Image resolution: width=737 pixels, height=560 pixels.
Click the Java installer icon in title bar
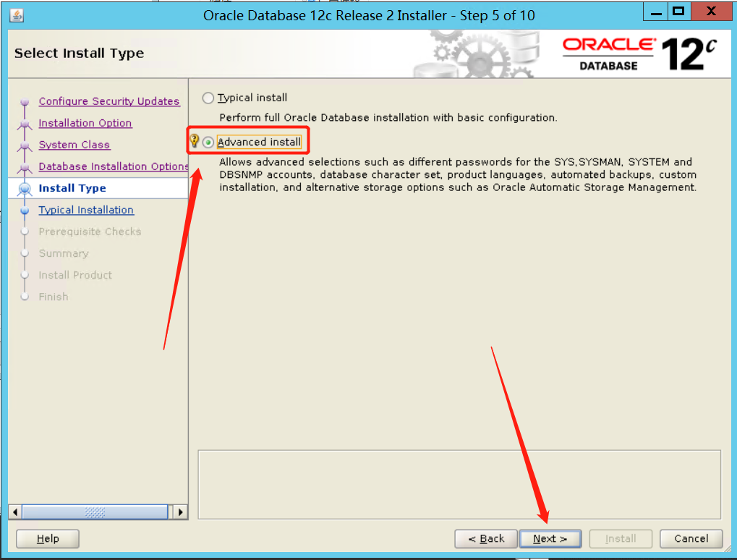17,15
